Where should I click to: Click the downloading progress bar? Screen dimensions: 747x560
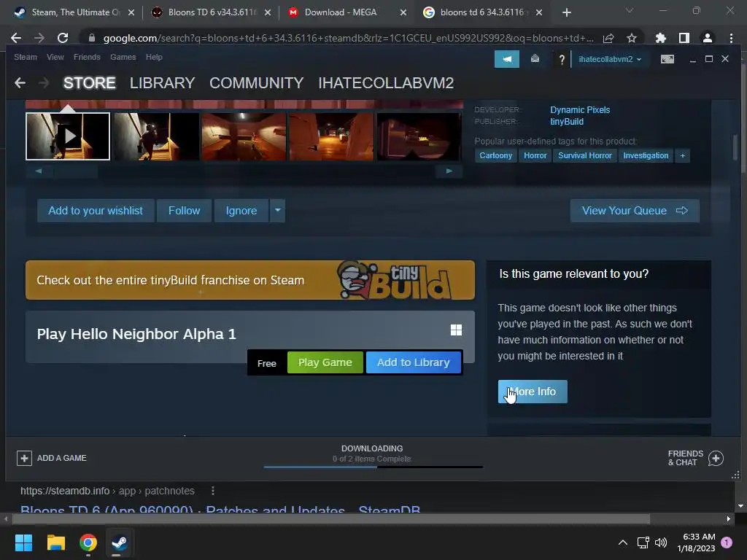coord(373,467)
